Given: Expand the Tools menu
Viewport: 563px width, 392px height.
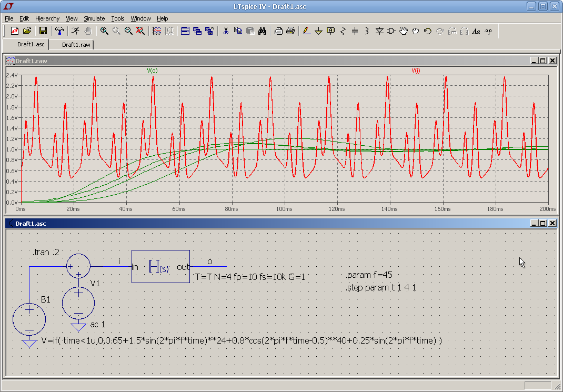Looking at the screenshot, I should (x=118, y=18).
